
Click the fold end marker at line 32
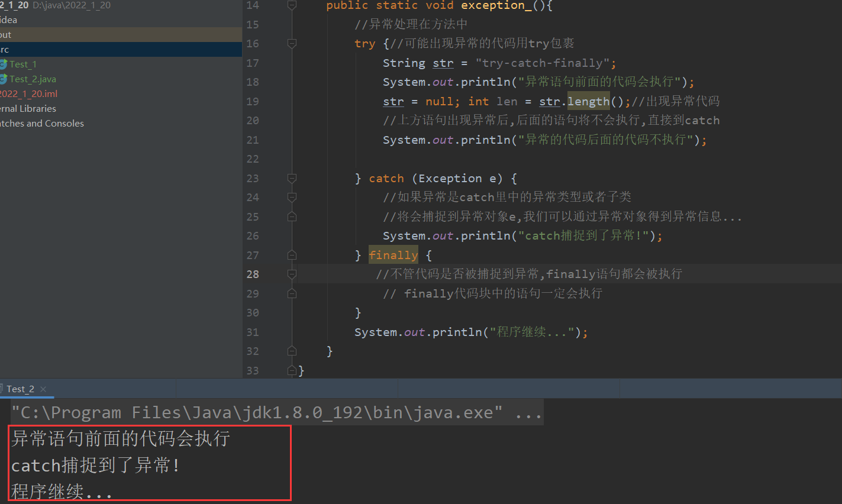point(292,351)
